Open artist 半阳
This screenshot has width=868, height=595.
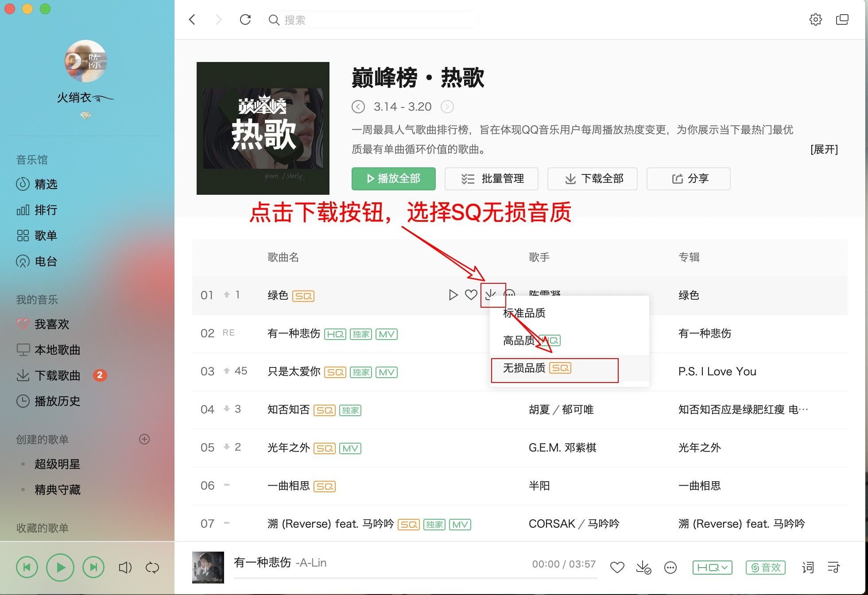pyautogui.click(x=539, y=486)
